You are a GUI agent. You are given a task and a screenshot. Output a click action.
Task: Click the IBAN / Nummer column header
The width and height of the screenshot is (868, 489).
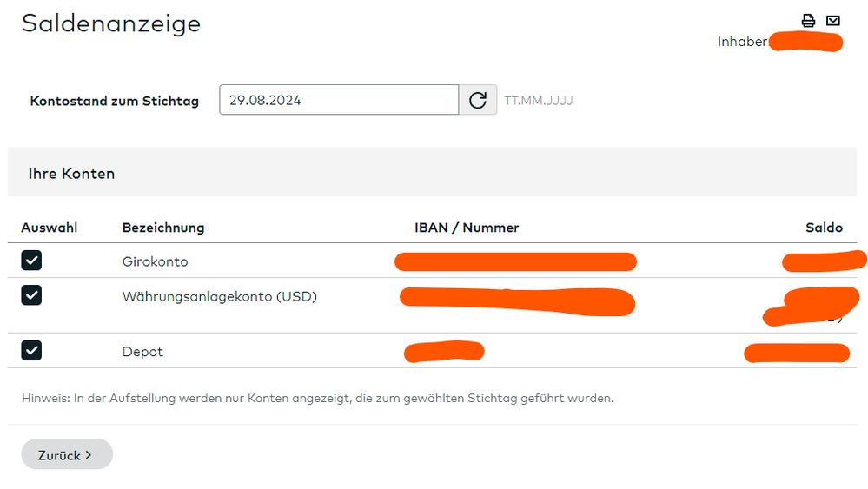coord(467,228)
